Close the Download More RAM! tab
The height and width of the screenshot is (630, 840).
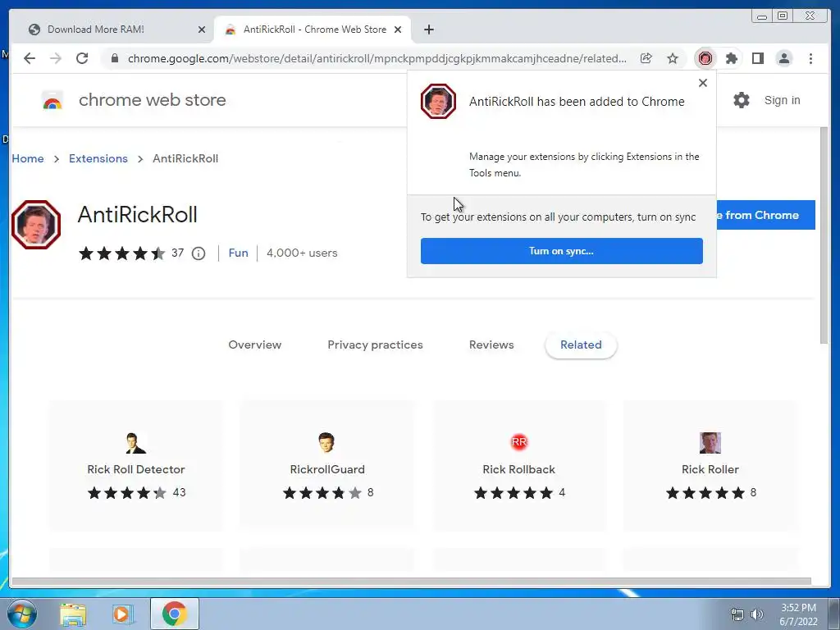click(x=202, y=30)
